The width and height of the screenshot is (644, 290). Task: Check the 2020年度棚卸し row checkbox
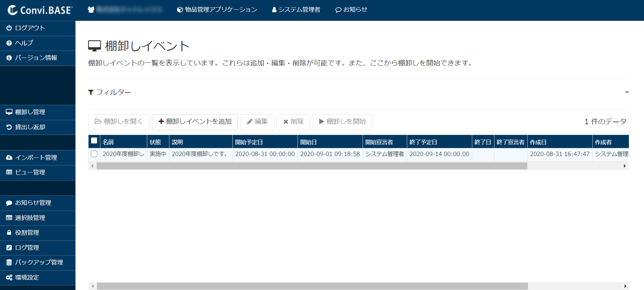pos(94,154)
